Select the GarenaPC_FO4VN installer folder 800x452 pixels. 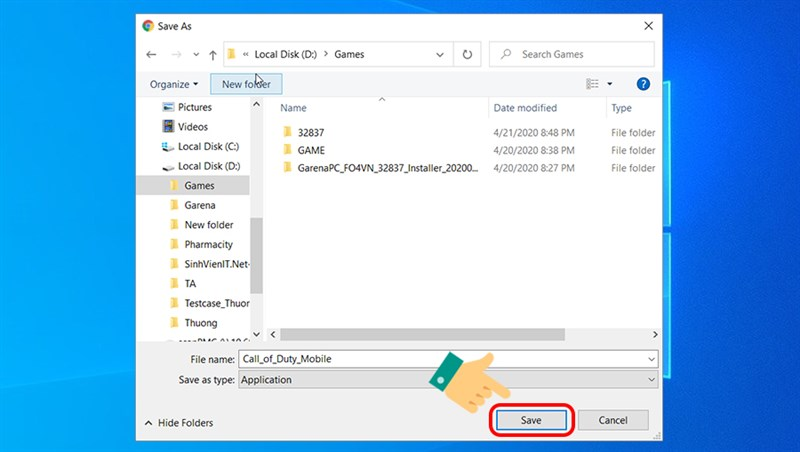pos(387,168)
